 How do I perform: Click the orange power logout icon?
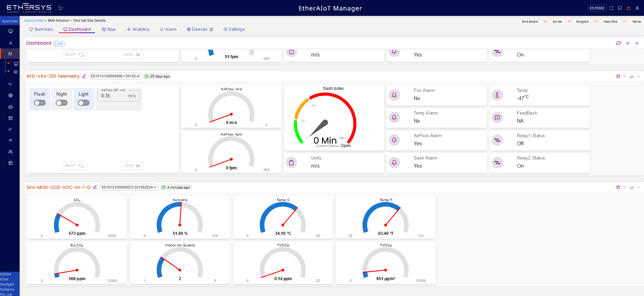628,8
